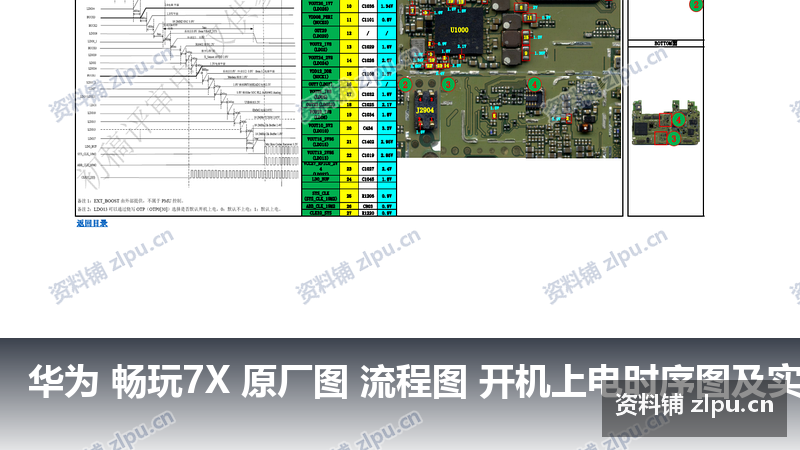
Task: Click the R1206 table cell
Action: (x=368, y=196)
